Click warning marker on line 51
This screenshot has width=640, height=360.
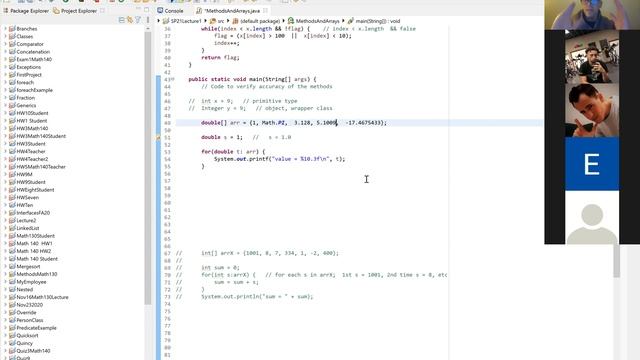158,138
